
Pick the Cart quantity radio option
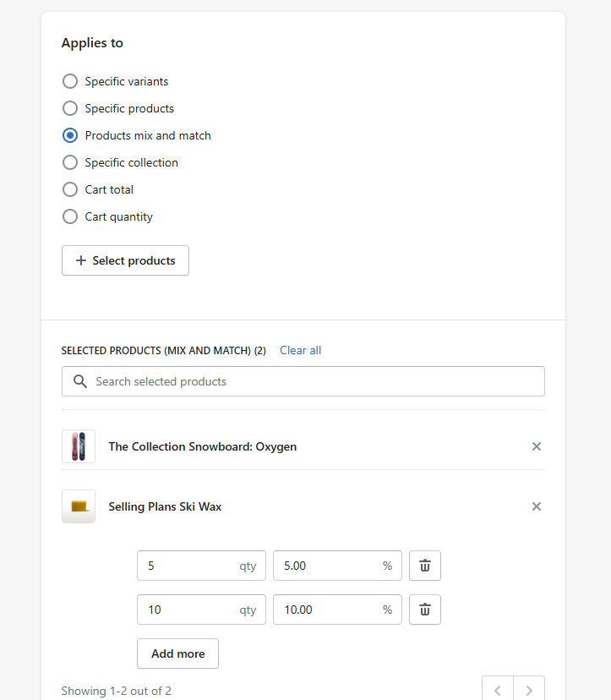click(70, 216)
